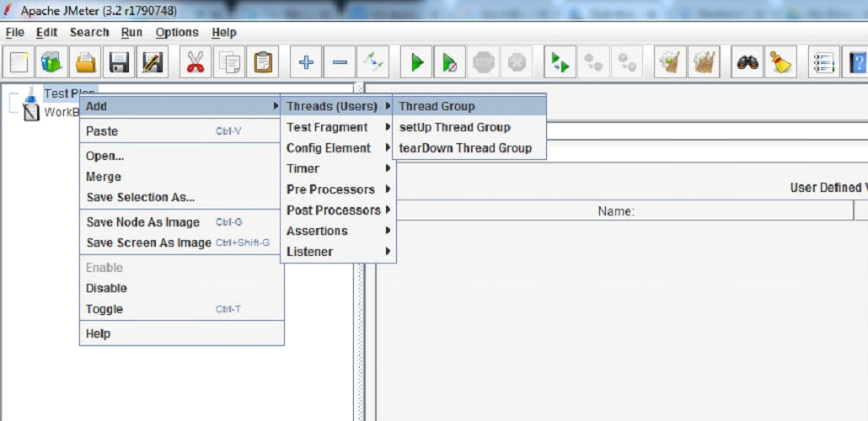Click Save Selection As... menu entry

click(x=181, y=198)
